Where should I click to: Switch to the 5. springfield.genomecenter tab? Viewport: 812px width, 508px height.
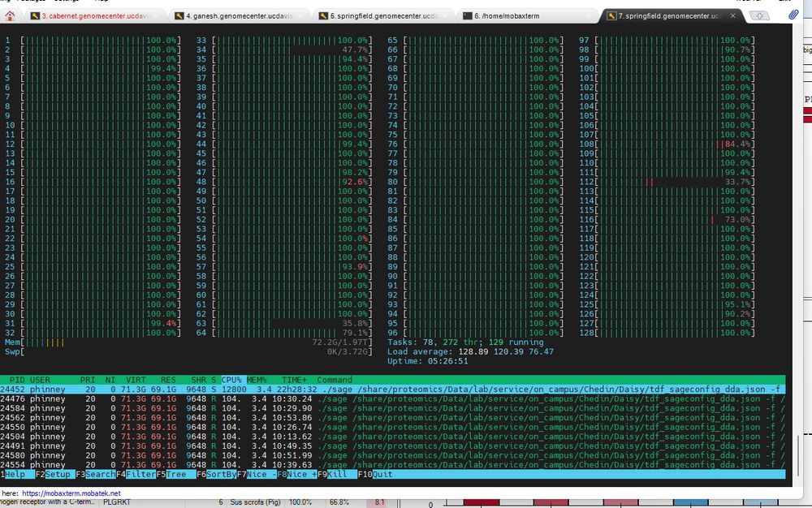point(383,16)
